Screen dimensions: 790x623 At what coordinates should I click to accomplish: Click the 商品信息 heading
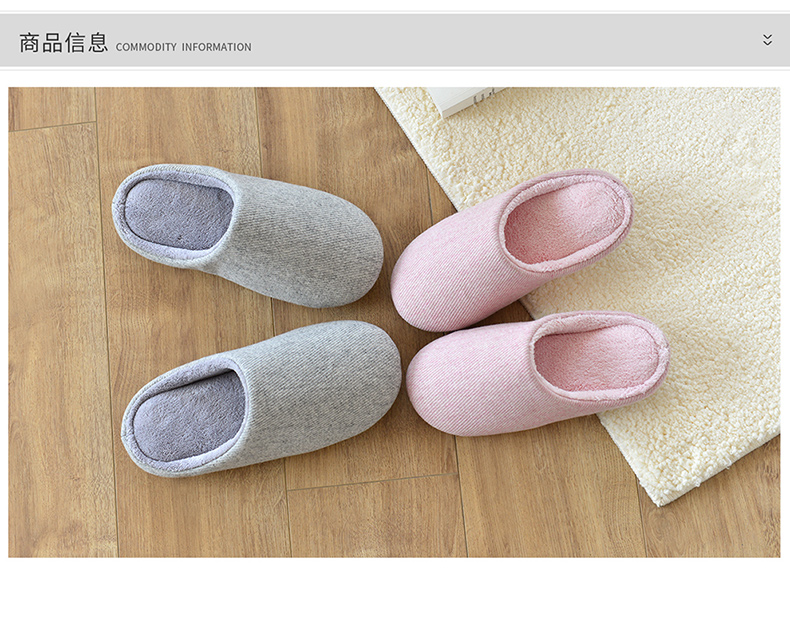tap(63, 43)
